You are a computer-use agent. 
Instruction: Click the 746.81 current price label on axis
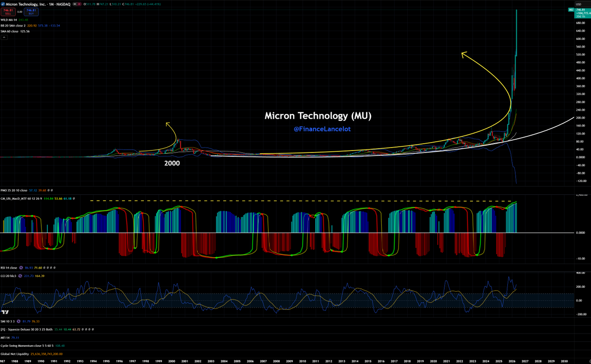point(581,9)
